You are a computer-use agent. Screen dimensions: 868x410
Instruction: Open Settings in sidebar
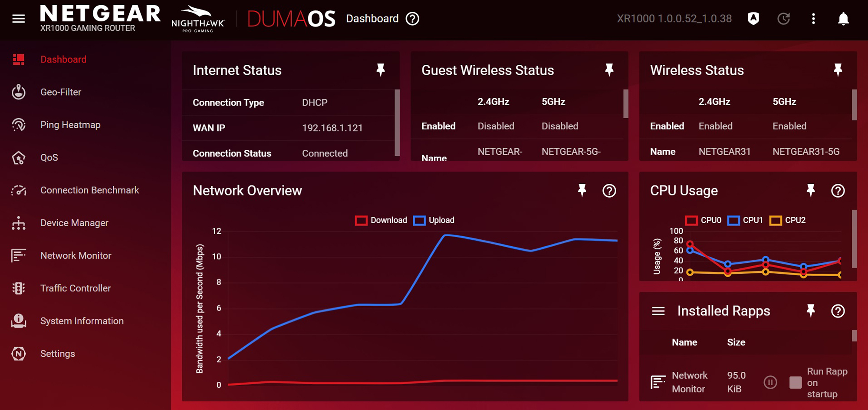click(x=57, y=354)
